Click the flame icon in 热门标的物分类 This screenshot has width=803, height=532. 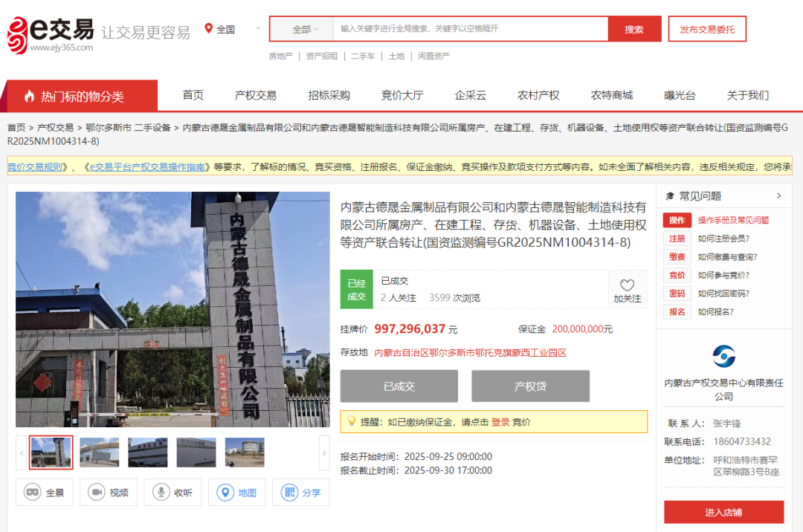29,96
